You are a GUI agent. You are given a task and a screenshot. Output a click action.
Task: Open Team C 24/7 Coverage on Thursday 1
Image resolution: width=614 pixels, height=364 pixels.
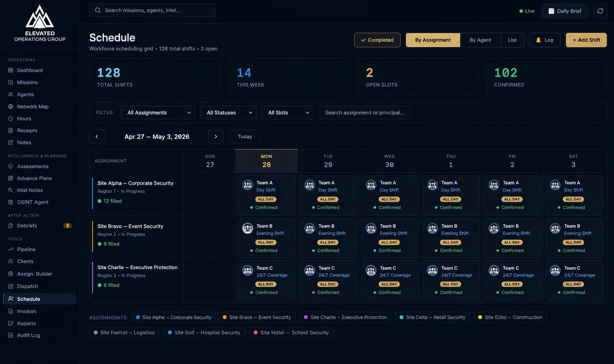pos(451,280)
